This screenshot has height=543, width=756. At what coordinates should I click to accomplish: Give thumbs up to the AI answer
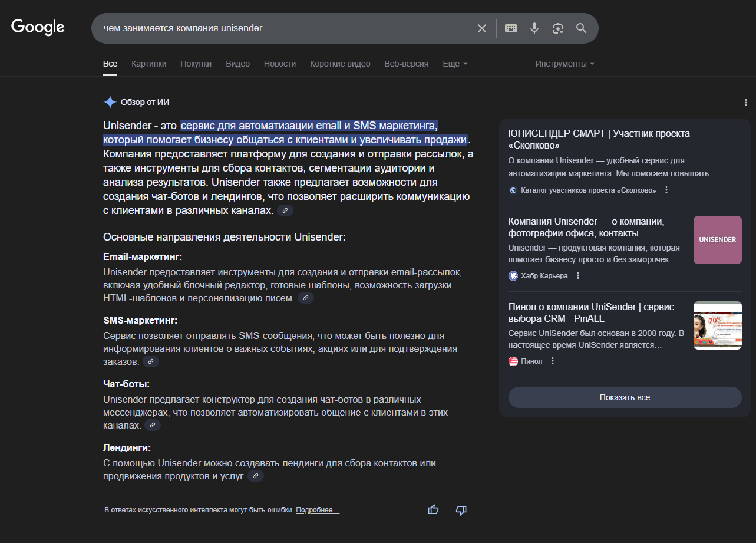434,510
